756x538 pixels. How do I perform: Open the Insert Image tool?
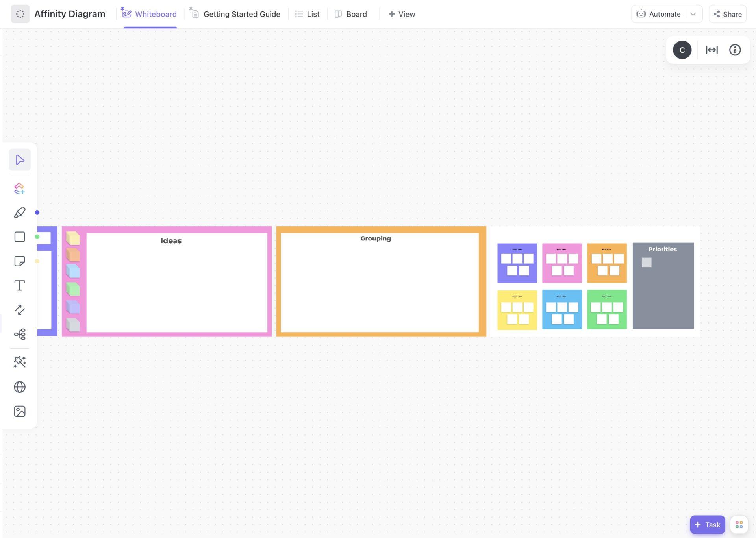pos(20,411)
